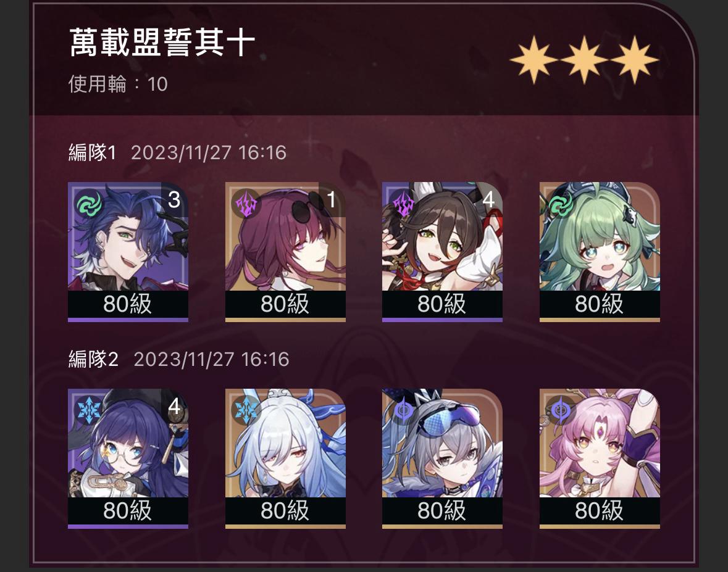This screenshot has height=572, width=728.
Task: Click the 編隊1 team label
Action: click(92, 152)
